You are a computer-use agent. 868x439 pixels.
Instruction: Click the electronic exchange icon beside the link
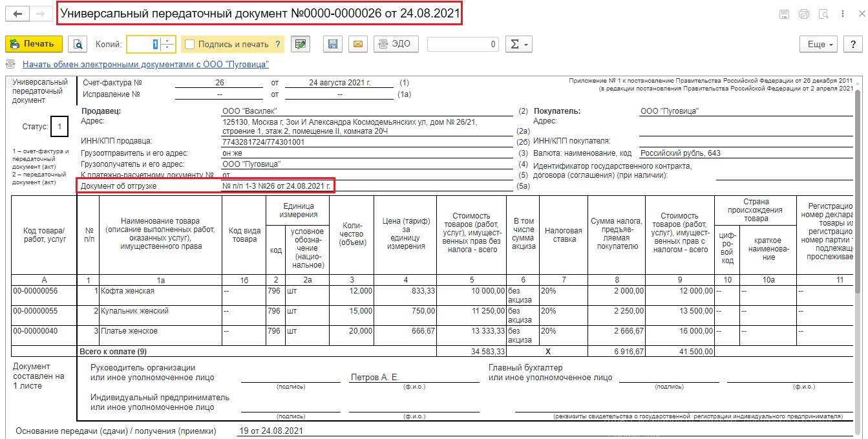(x=10, y=65)
